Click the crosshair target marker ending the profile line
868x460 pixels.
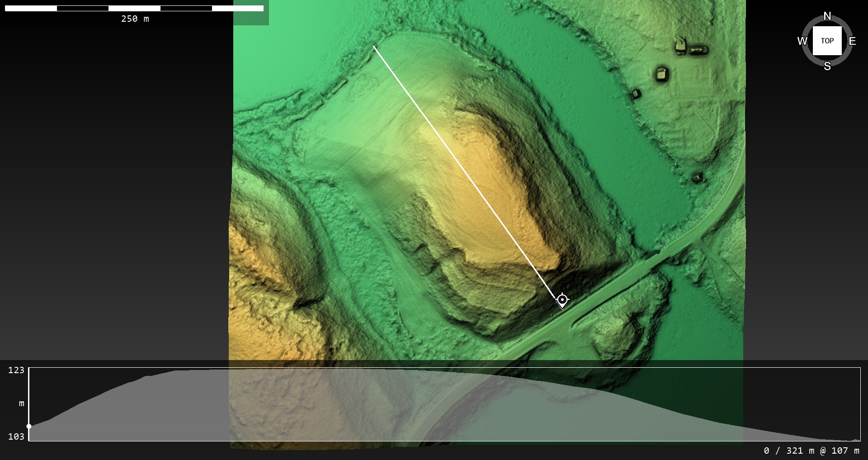tap(562, 299)
